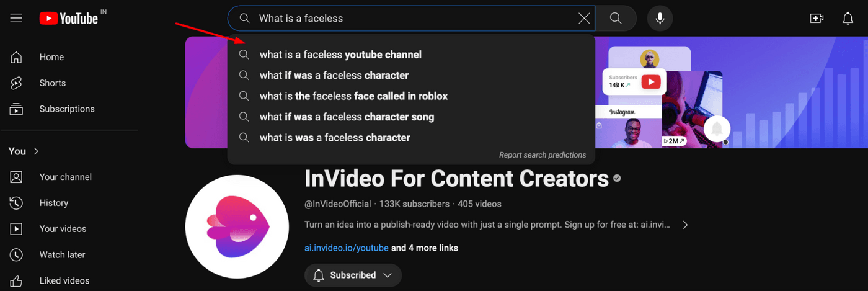Expand the channel description arrow
Screen dimensions: 868x291
click(x=685, y=225)
